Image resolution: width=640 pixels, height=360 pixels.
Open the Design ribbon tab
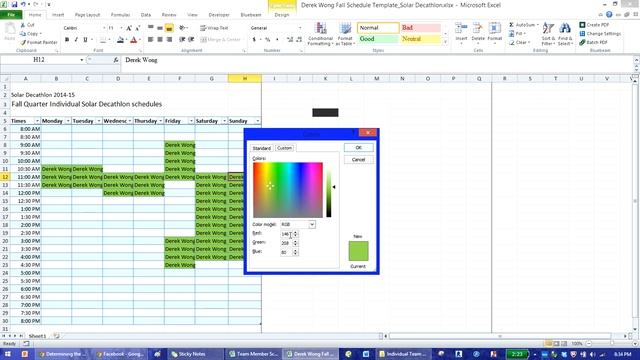click(282, 15)
